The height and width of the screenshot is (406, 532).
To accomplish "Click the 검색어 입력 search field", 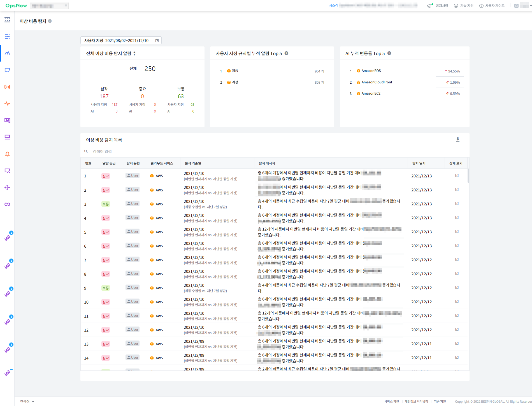I will pos(102,151).
